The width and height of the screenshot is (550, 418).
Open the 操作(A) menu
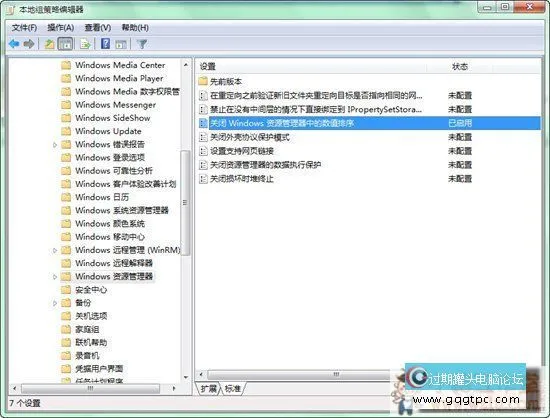[60, 28]
